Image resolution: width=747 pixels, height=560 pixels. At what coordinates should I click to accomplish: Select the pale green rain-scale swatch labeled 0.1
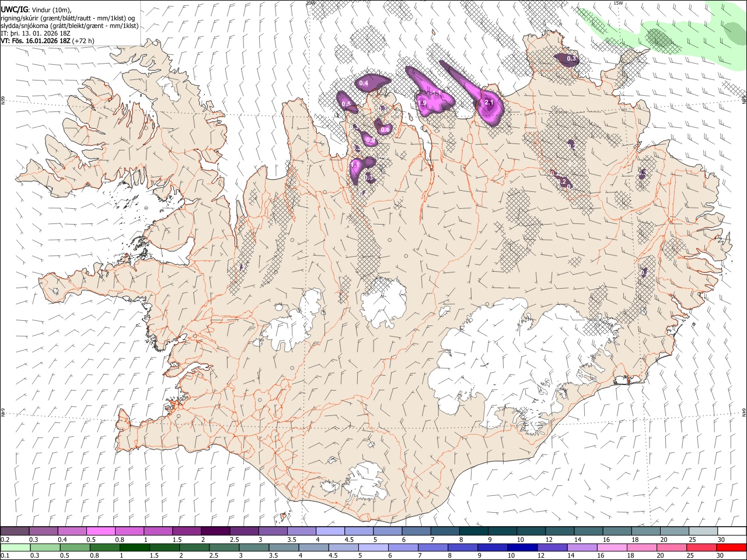click(15, 548)
